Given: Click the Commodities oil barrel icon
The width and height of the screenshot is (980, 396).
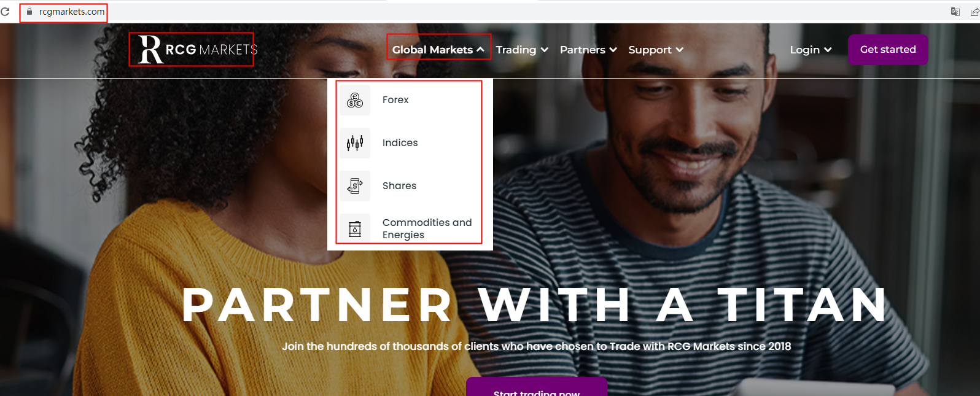Looking at the screenshot, I should (355, 228).
